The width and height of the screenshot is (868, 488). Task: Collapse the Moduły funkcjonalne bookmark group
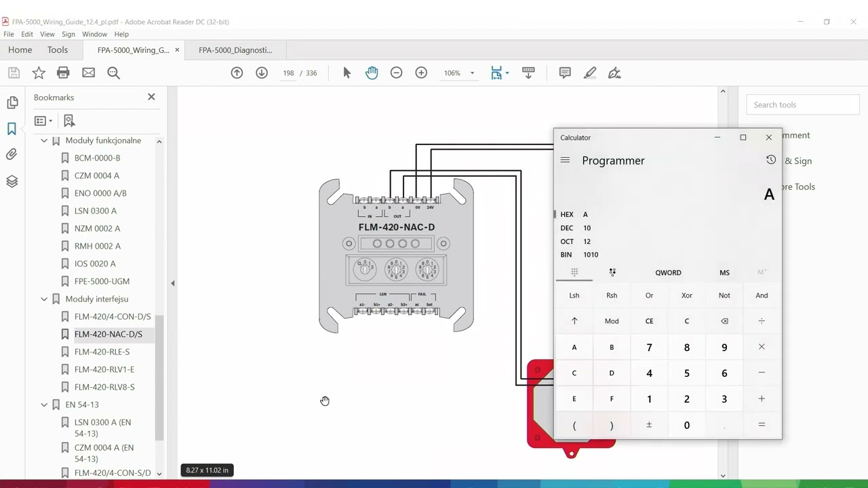click(44, 141)
